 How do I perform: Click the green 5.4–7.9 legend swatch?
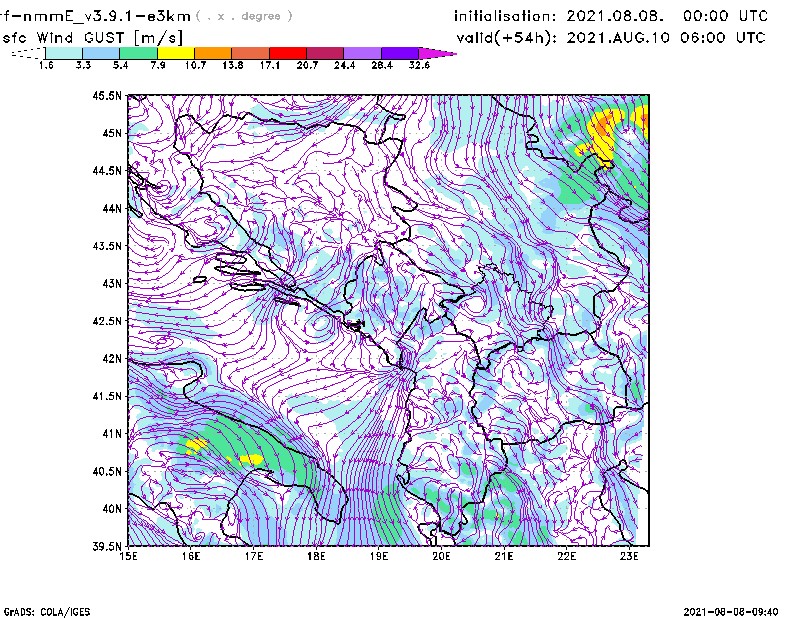coord(138,53)
